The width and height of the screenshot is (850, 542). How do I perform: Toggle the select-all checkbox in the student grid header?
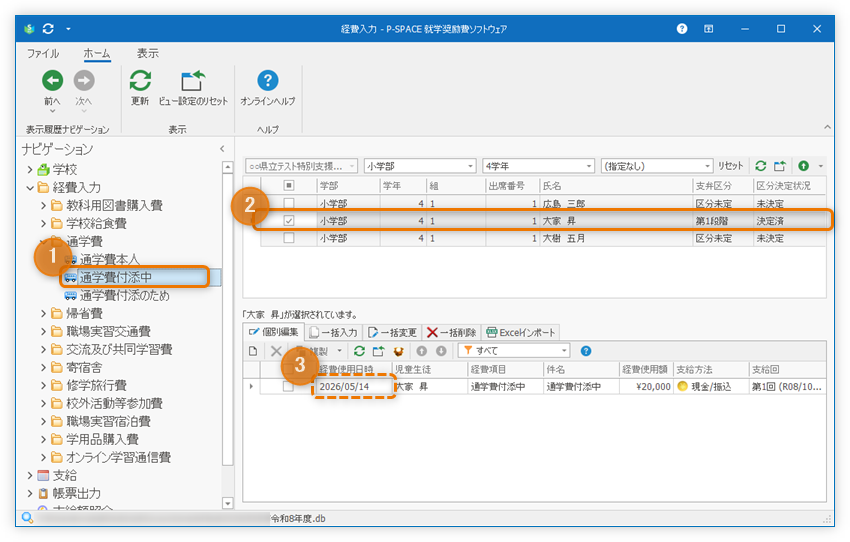click(x=289, y=185)
